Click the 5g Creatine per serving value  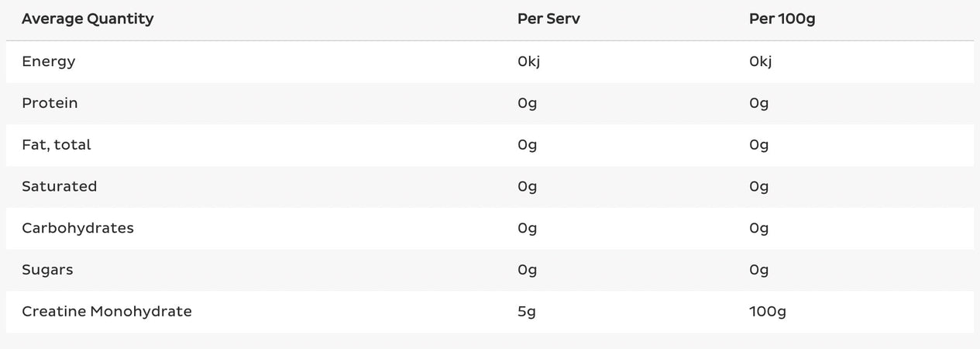(527, 312)
